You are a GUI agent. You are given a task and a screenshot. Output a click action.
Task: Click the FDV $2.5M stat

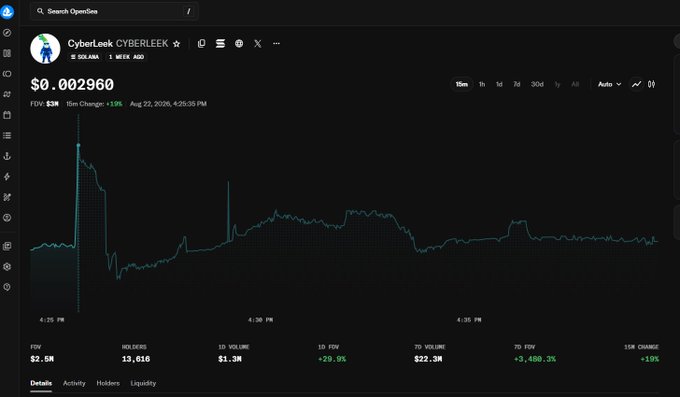[42, 354]
